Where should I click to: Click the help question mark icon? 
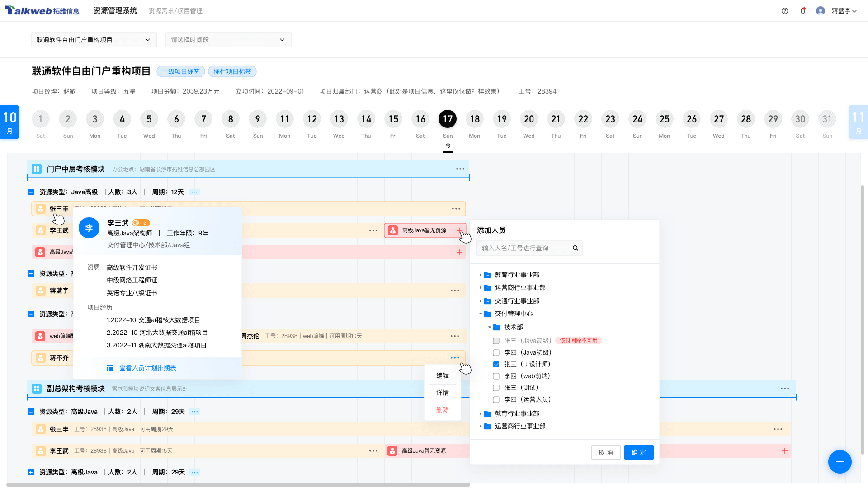(x=785, y=11)
